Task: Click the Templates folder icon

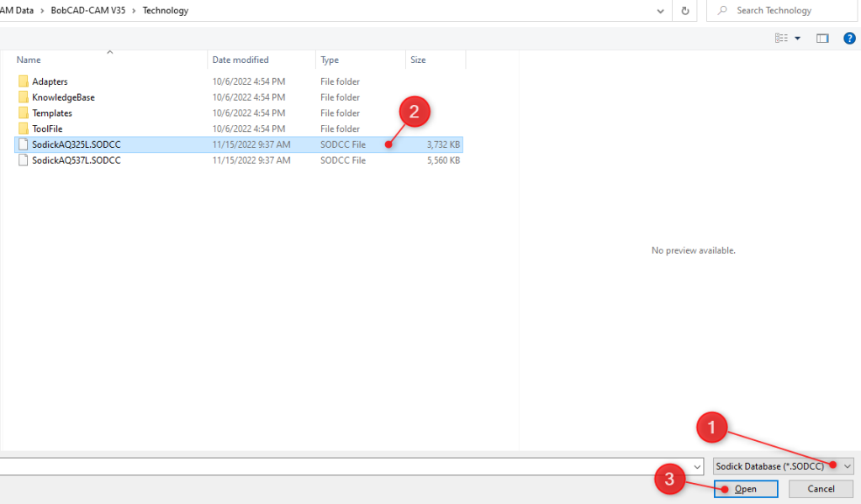Action: click(23, 113)
